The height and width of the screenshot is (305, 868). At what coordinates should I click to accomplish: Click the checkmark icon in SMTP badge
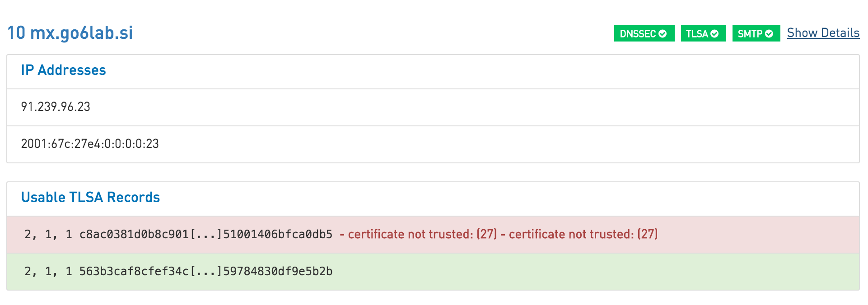pyautogui.click(x=769, y=34)
